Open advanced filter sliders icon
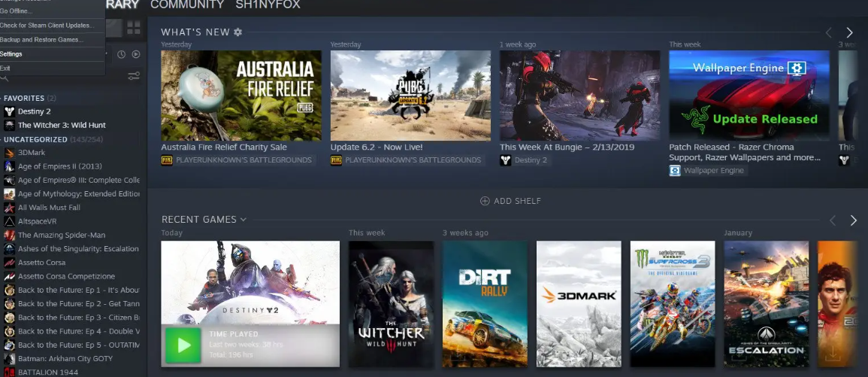The height and width of the screenshot is (377, 868). 134,76
